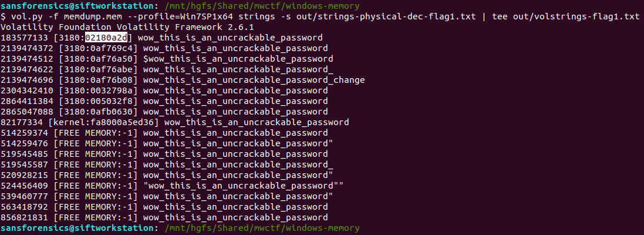Click the top sansforensics@siftworkstation prompt
Screen dimensions: 644x235
pos(79,6)
